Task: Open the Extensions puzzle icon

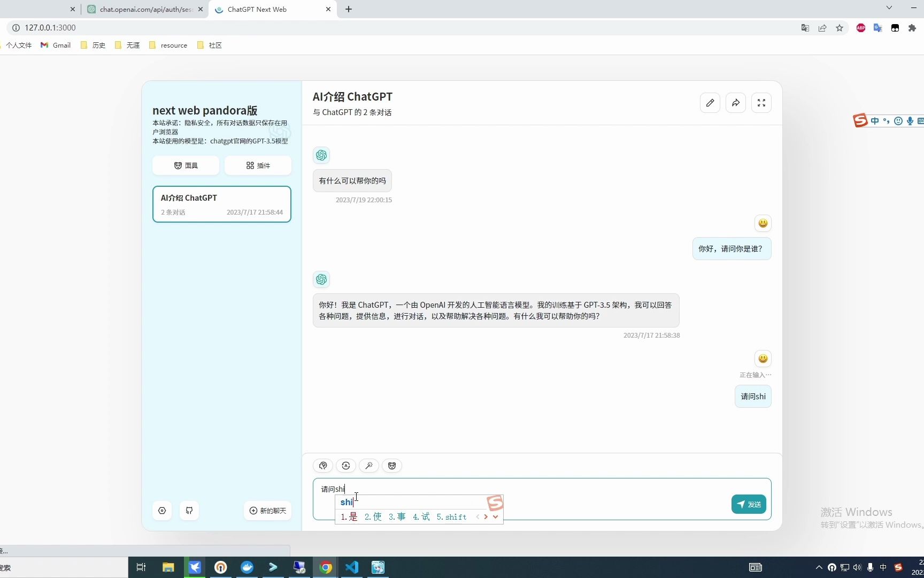Action: click(912, 28)
